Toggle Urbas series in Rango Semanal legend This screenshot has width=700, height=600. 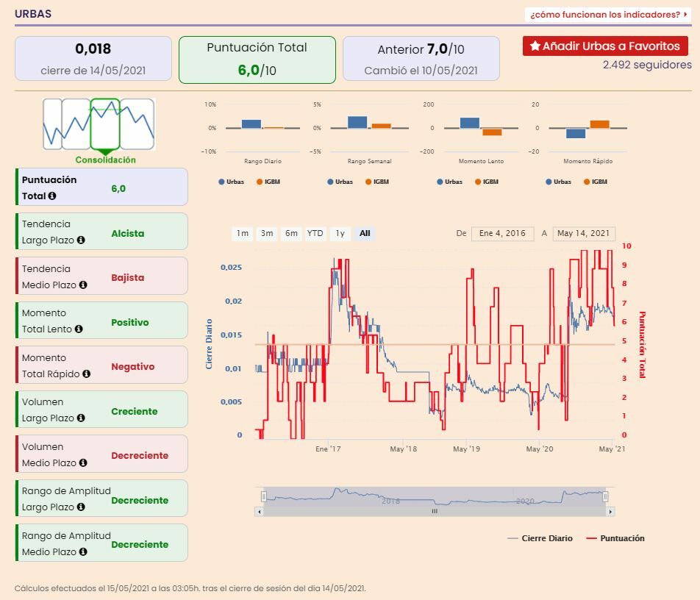pyautogui.click(x=340, y=182)
